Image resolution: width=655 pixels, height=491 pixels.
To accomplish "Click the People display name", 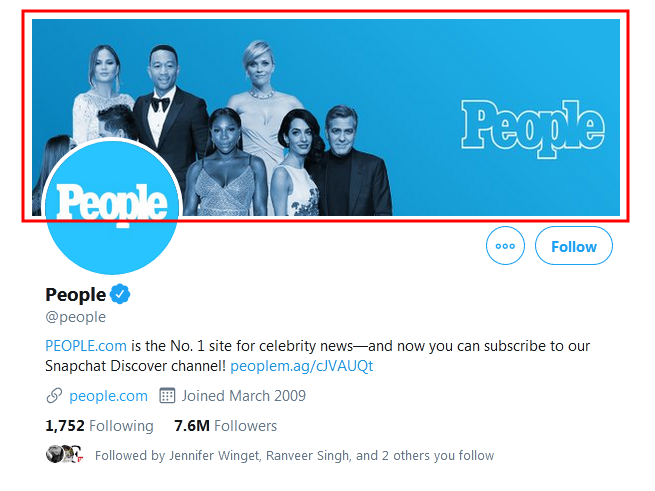I will click(x=76, y=294).
